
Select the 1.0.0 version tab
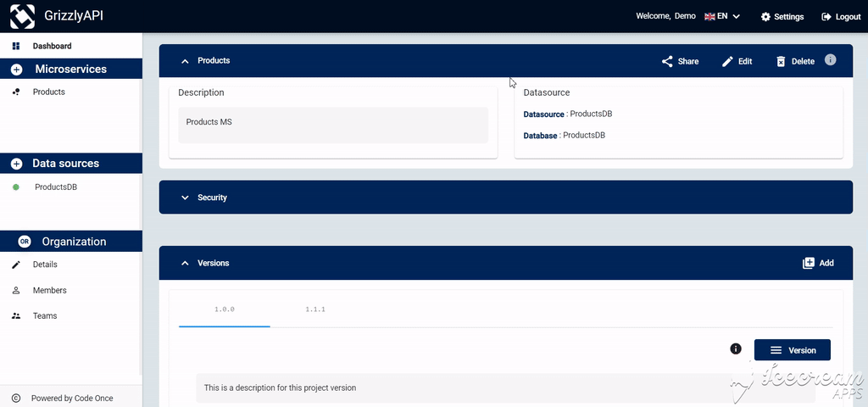(x=224, y=309)
